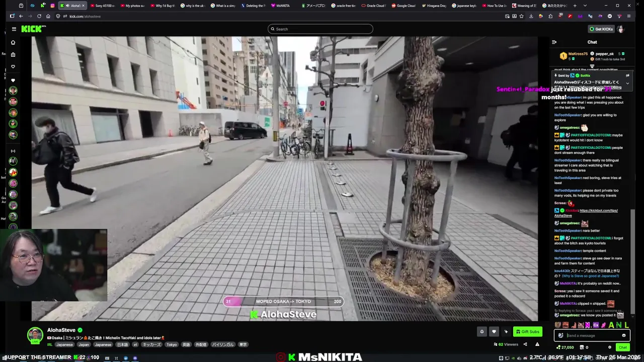Viewport: 644px width, 362px height.
Task: Open the emote picker in chat input
Action: pos(624,335)
